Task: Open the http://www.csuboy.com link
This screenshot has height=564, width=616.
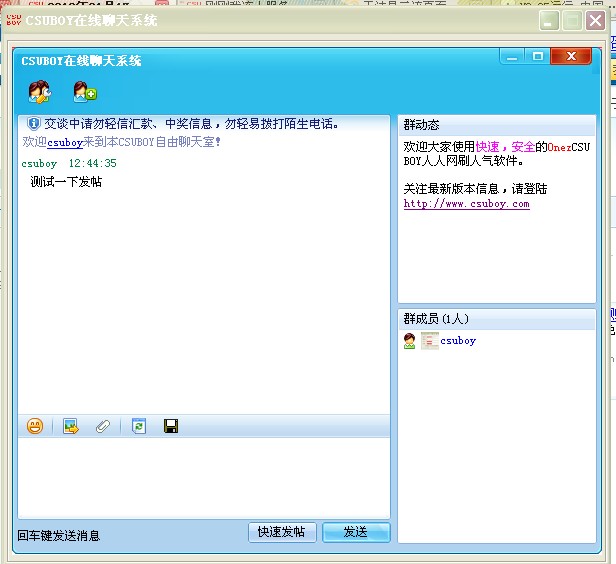Action: click(x=466, y=204)
